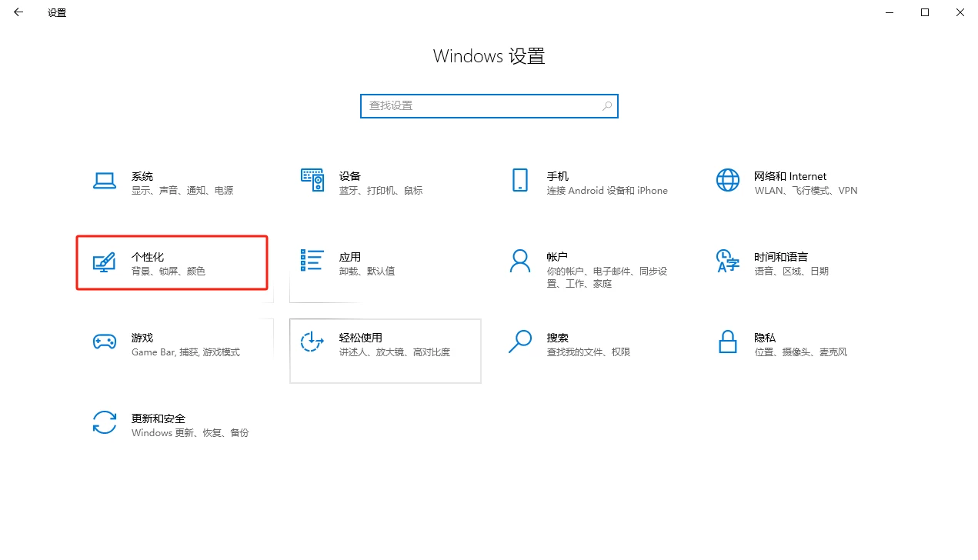The height and width of the screenshot is (560, 978).
Task: Open the 个性化 settings title
Action: (x=148, y=257)
